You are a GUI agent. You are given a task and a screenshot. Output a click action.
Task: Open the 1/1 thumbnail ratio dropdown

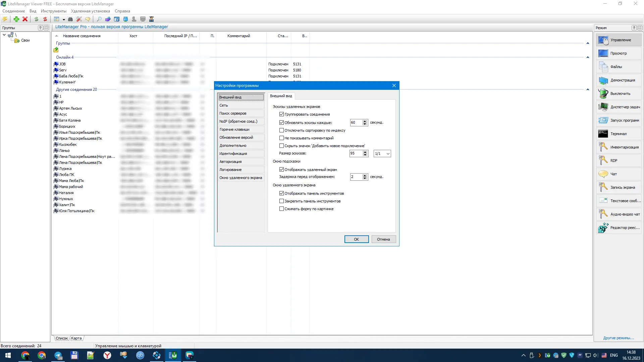(388, 154)
